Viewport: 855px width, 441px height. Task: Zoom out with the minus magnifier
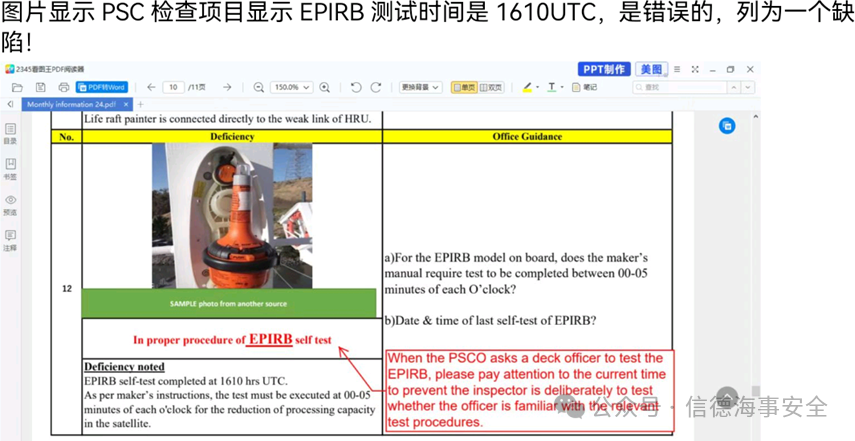click(x=258, y=87)
